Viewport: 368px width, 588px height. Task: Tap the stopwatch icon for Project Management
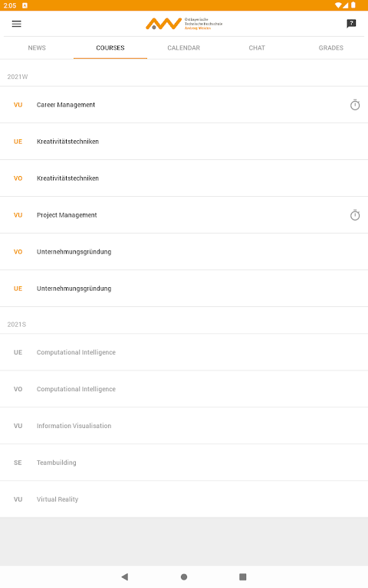[355, 215]
